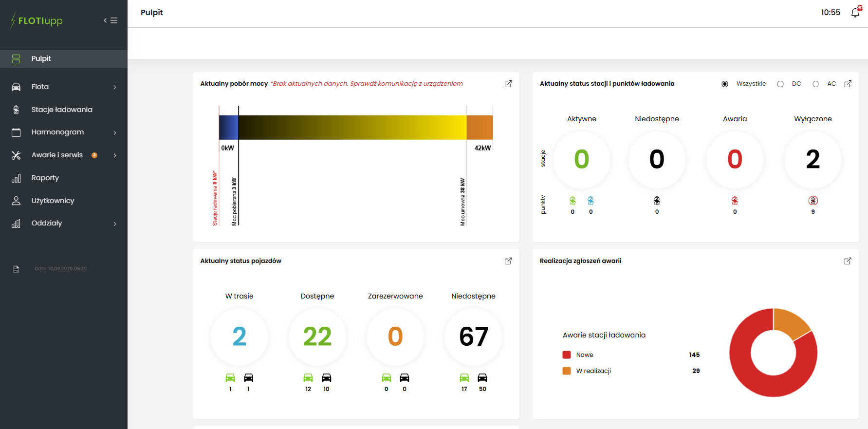
Task: Open charging station status external link icon
Action: click(x=848, y=84)
